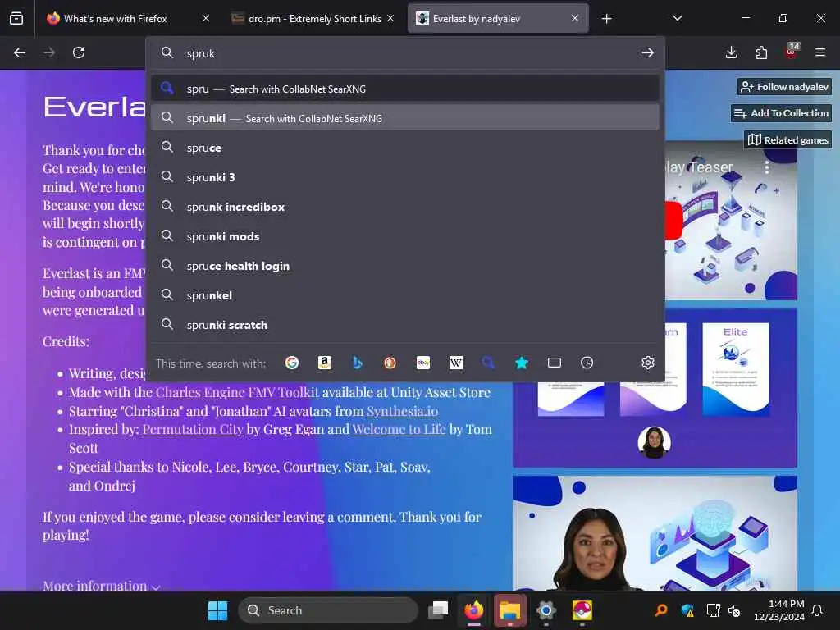
Task: Open Related games button
Action: (x=787, y=139)
